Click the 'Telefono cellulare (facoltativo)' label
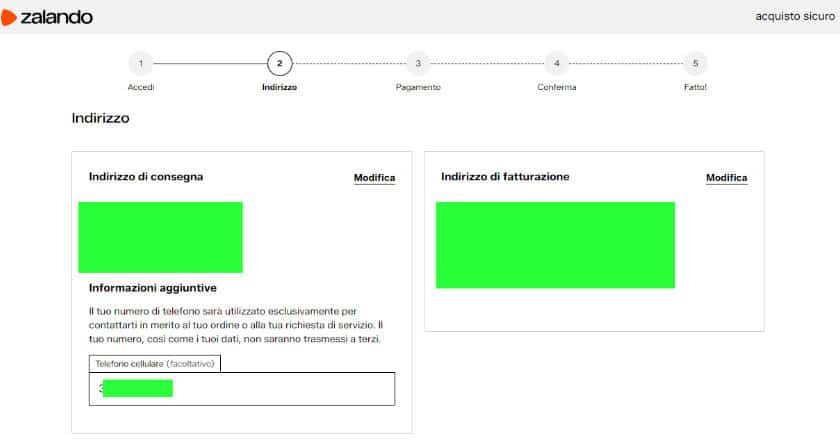840x440 pixels. pyautogui.click(x=155, y=364)
